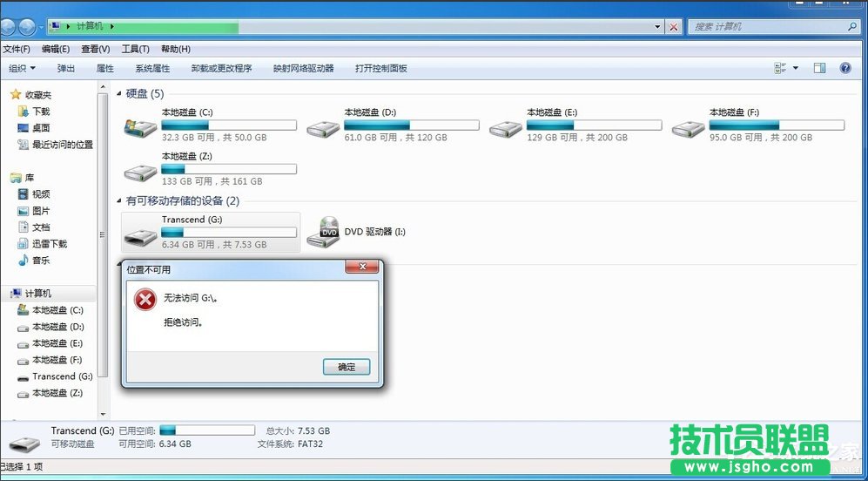Click 映射网络驱动器 in the toolbar
The image size is (868, 481).
point(303,68)
